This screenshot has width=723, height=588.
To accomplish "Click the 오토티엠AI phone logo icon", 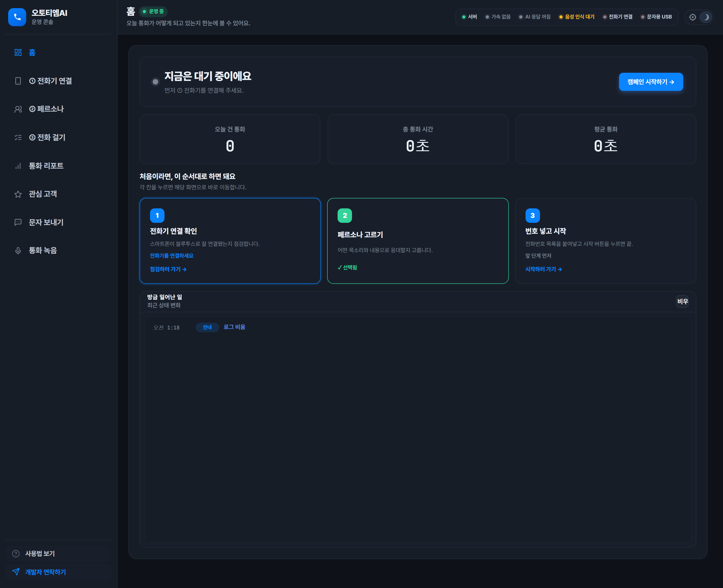I will pyautogui.click(x=17, y=17).
